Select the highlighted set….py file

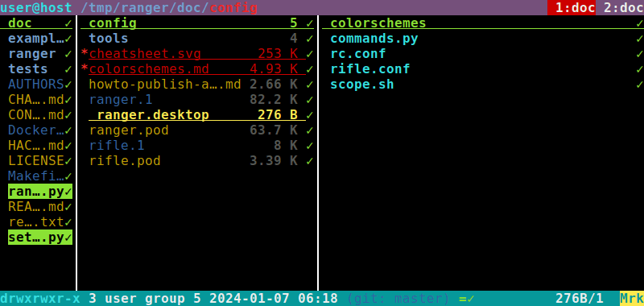point(39,237)
